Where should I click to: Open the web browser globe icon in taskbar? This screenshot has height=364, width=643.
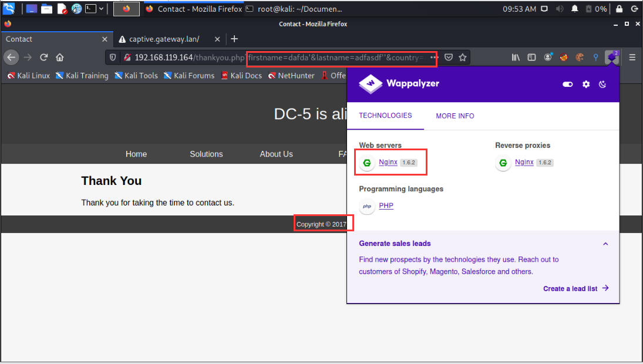pos(77,9)
